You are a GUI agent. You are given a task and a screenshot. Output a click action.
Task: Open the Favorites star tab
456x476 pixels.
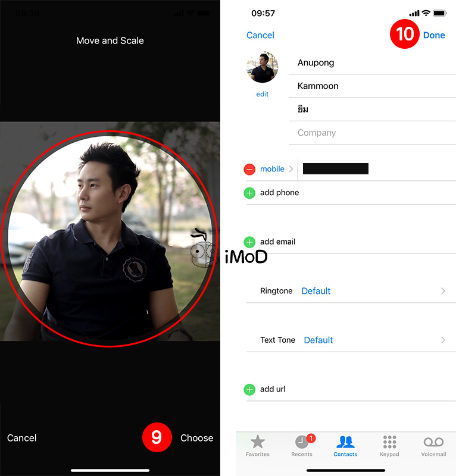[257, 446]
